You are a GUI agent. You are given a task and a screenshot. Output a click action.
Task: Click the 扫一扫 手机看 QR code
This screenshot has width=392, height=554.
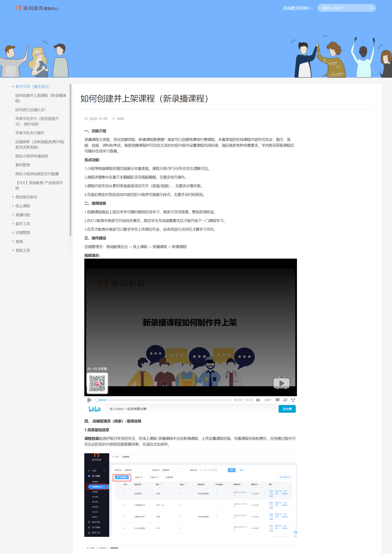(97, 383)
